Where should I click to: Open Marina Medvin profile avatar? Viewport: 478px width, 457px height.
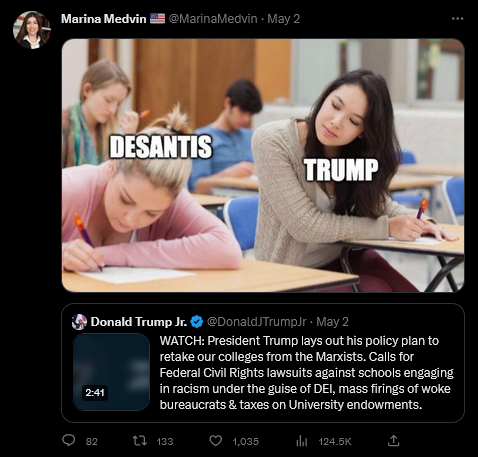coord(32,30)
